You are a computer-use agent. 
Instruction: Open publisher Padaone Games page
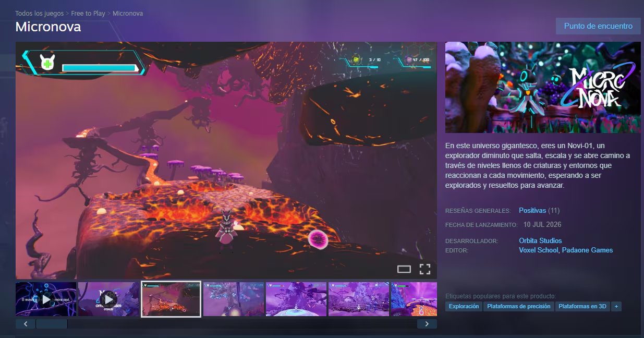(x=587, y=250)
